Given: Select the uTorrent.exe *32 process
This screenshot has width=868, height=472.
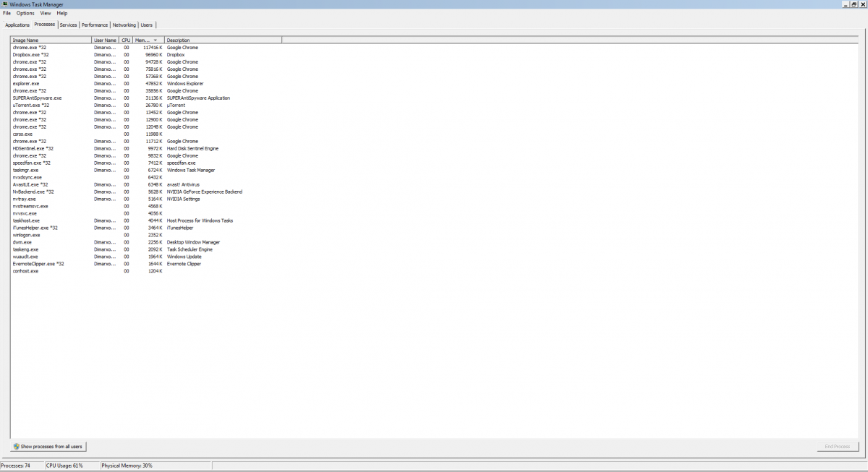Looking at the screenshot, I should click(x=146, y=106).
